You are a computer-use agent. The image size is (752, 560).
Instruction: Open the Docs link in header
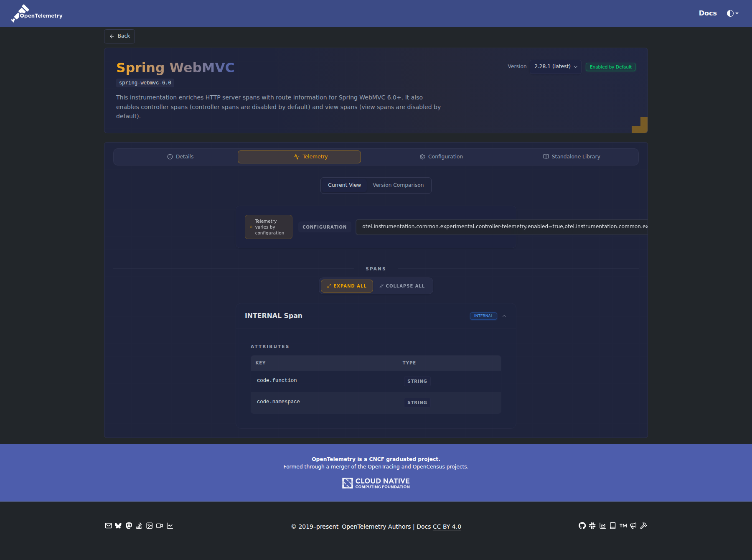pos(708,13)
